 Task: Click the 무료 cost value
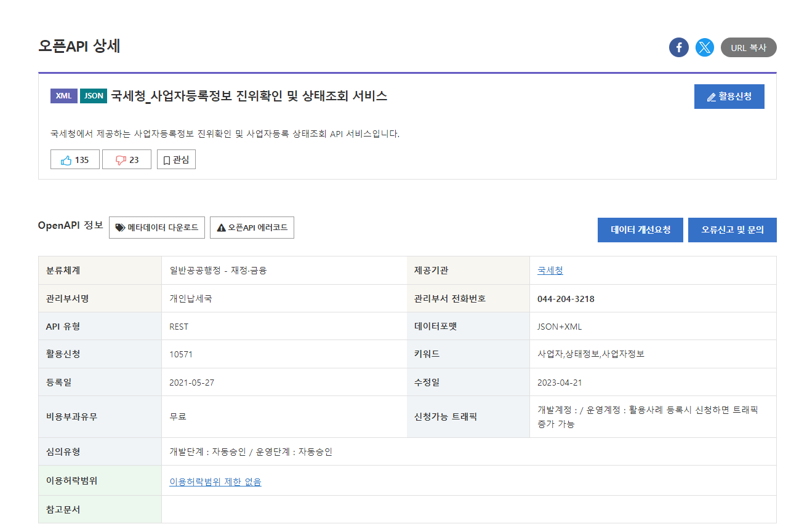178,416
